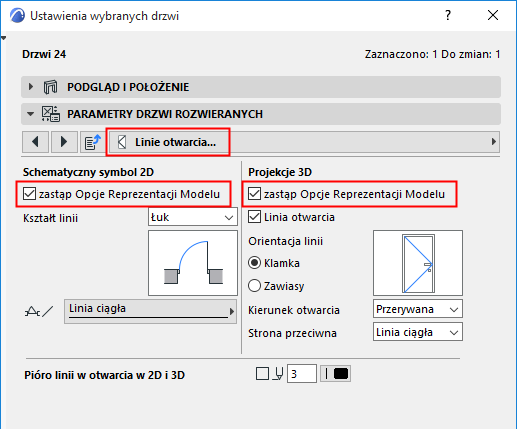
Task: Click the door preview icon in PODGLĄD I POŁOŻENIE header
Action: [50, 87]
